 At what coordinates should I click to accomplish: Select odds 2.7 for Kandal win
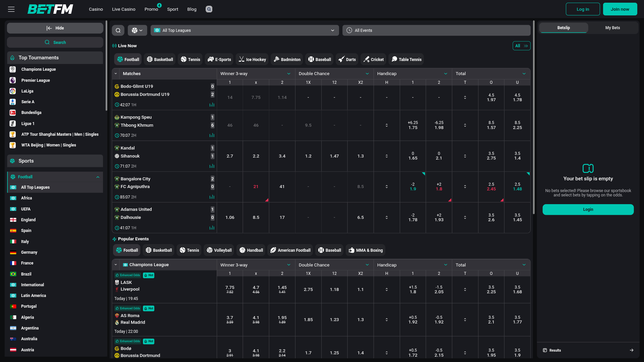coord(230,156)
